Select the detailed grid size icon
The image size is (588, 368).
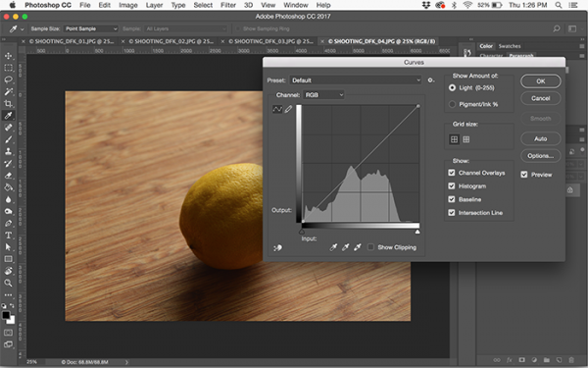tap(466, 139)
